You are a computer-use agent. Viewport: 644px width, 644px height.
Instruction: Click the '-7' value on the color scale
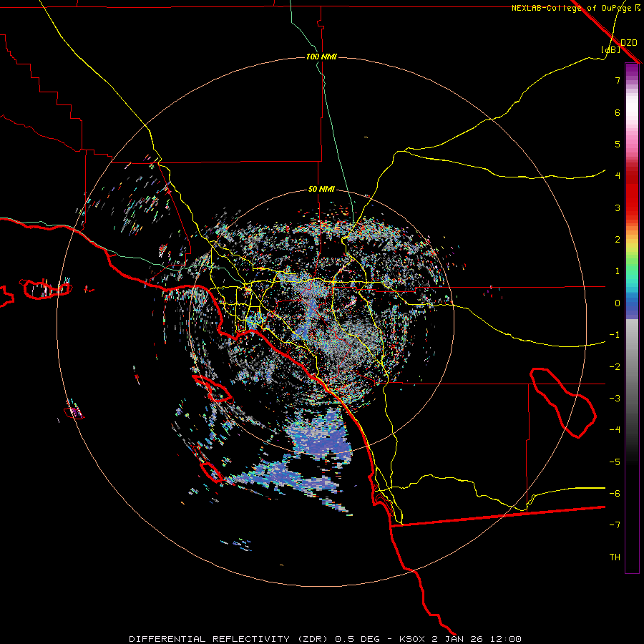pos(615,525)
